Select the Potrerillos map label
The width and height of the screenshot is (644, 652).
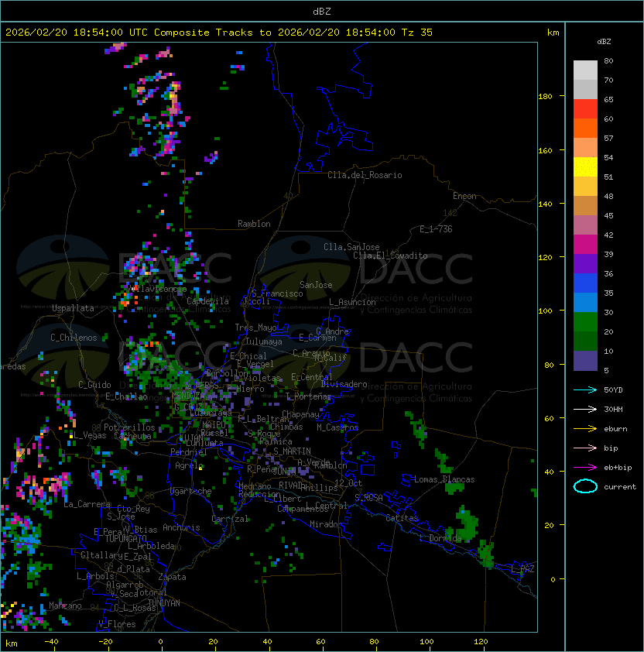[x=129, y=427]
